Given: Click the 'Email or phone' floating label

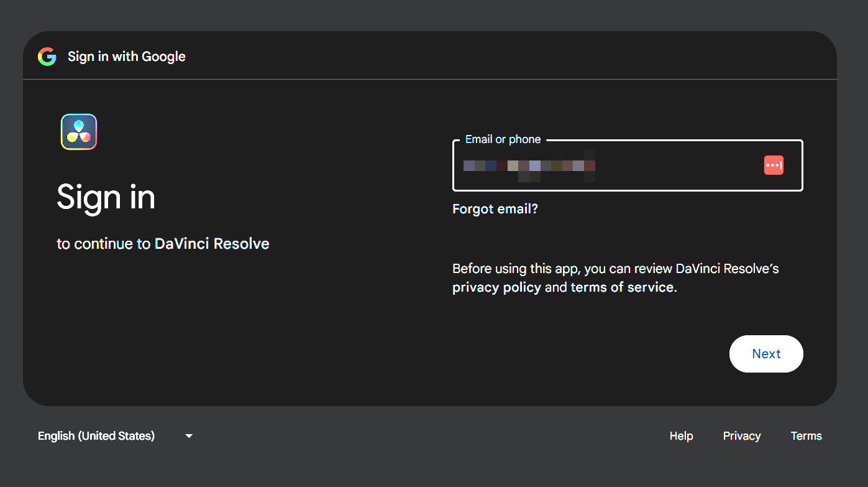Looking at the screenshot, I should [503, 139].
